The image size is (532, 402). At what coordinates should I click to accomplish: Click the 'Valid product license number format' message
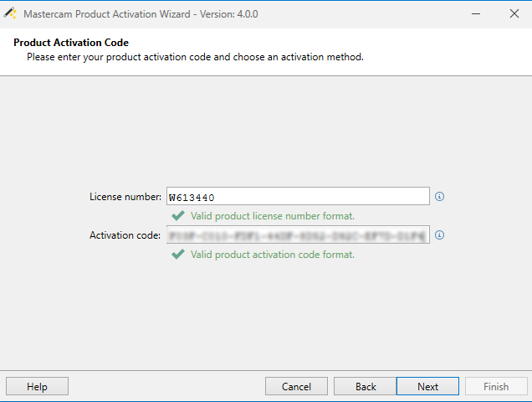[272, 216]
